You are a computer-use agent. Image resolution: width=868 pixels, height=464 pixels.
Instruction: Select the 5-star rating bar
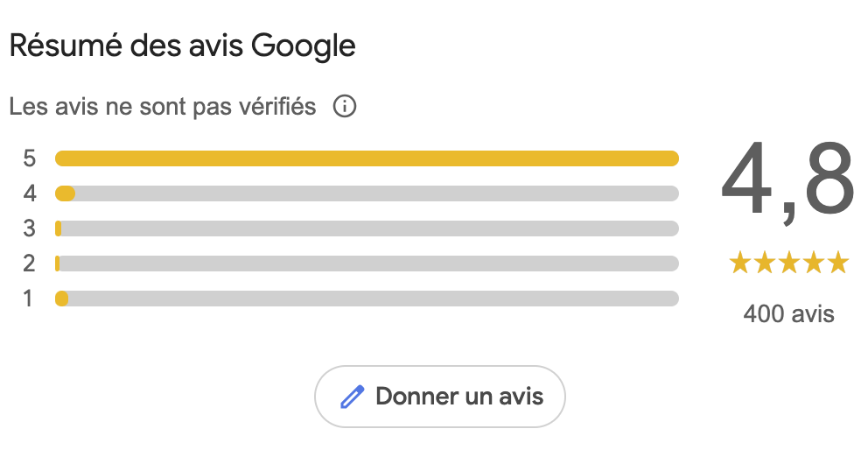[367, 158]
